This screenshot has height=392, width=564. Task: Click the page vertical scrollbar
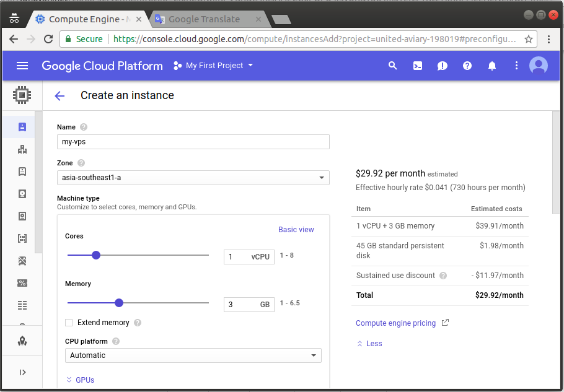click(x=556, y=162)
